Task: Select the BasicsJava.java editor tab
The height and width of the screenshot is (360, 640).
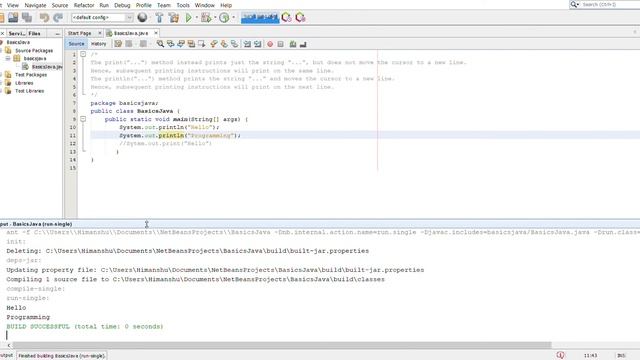Action: tap(131, 33)
